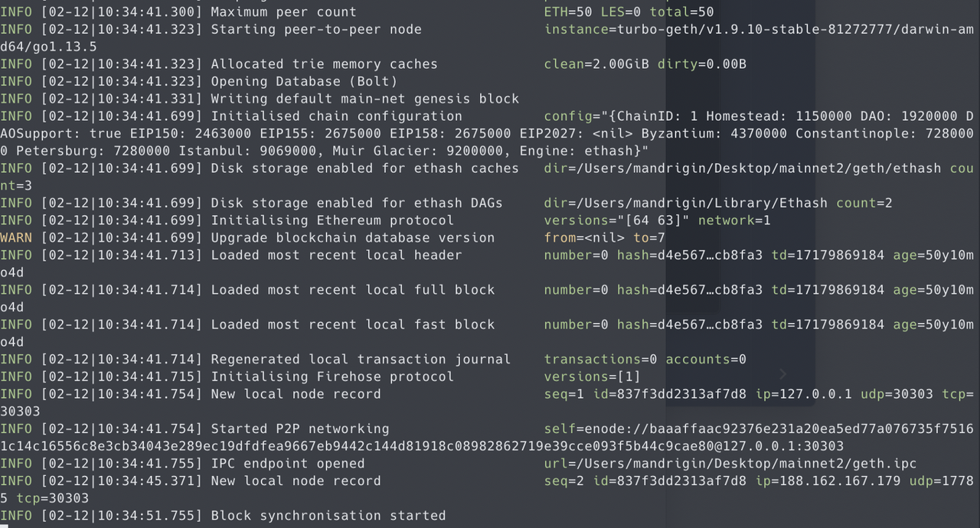
Task: Click the clean=2.00GiB cache value
Action: click(596, 64)
